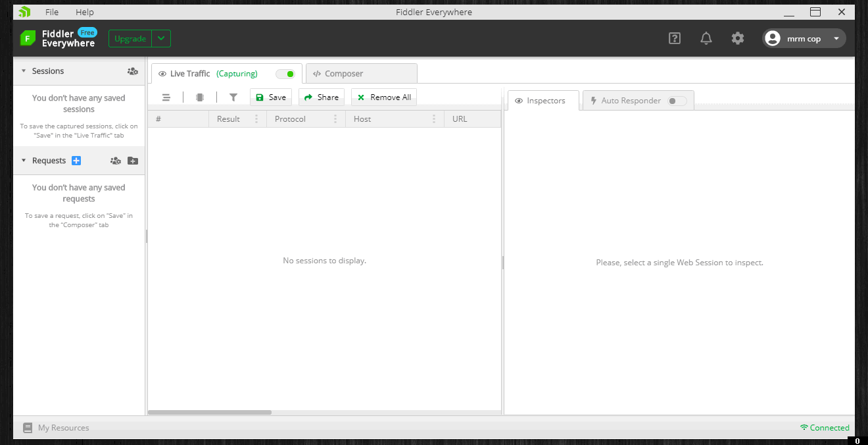
Task: Switch to the Live Traffic tab
Action: pyautogui.click(x=227, y=74)
